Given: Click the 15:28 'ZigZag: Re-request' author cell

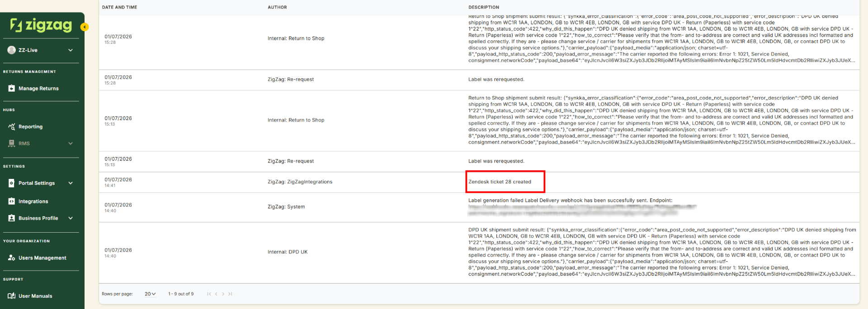Looking at the screenshot, I should click(x=291, y=79).
